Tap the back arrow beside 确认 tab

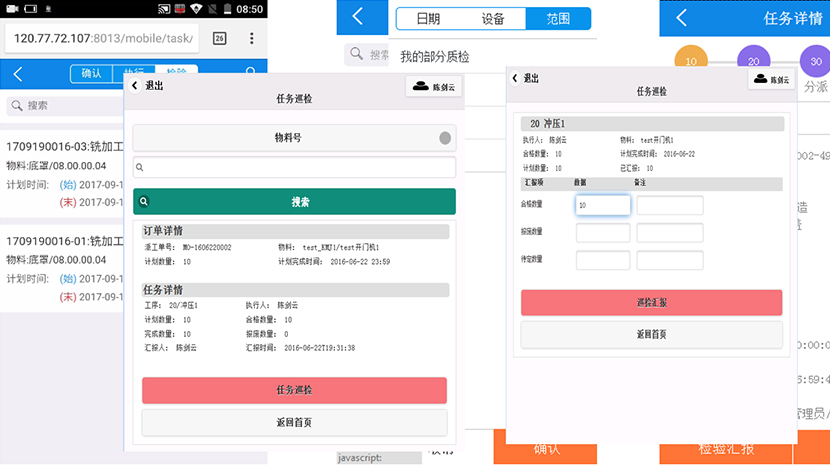coord(17,73)
